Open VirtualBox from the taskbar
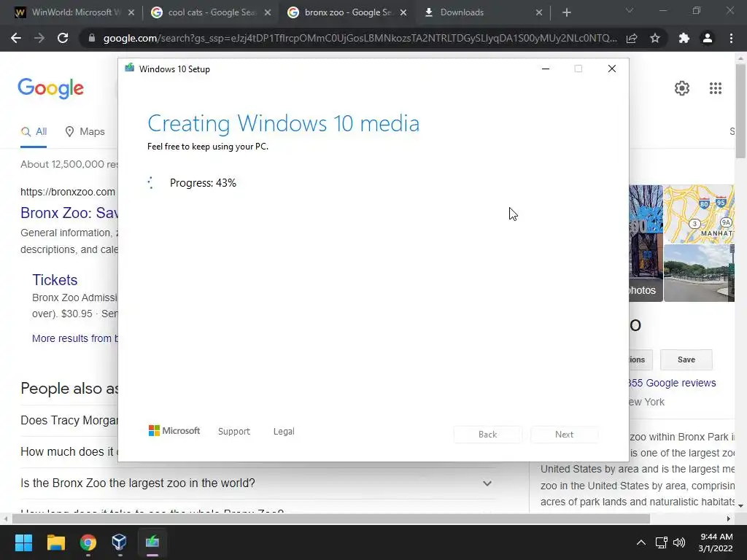The image size is (747, 560). 119,542
